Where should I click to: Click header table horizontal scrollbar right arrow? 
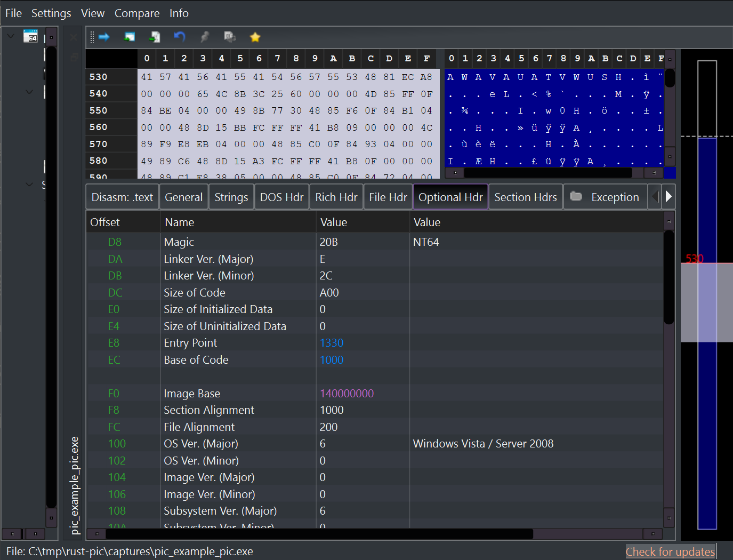(653, 534)
